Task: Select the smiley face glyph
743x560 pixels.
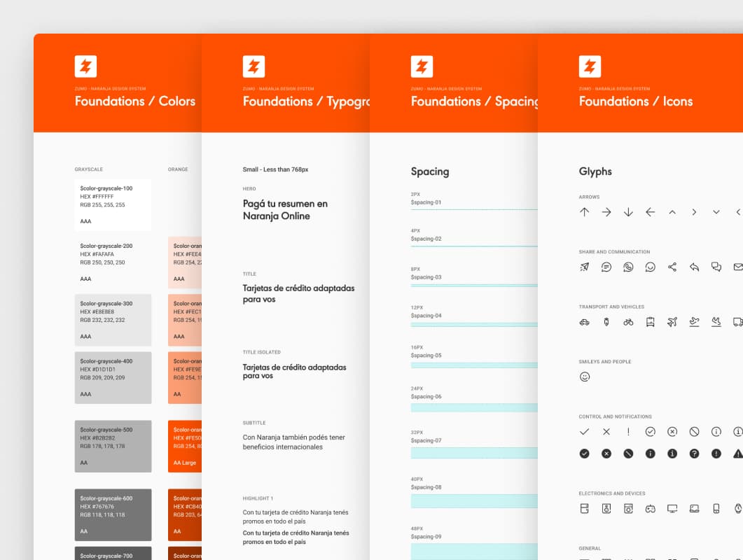Action: (585, 376)
